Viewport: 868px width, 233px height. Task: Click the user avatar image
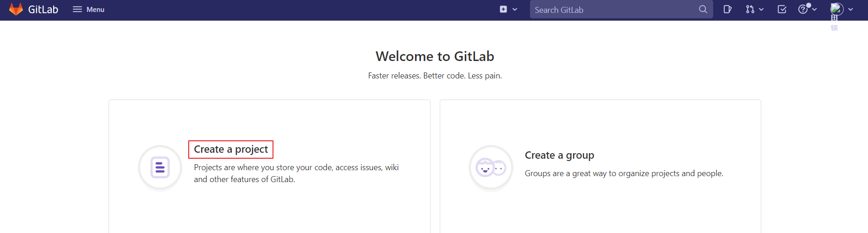point(836,9)
